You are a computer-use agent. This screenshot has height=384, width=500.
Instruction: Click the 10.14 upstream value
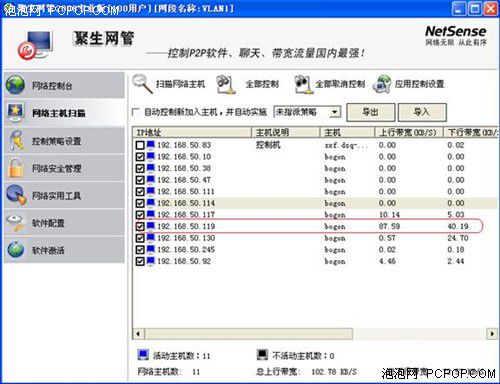pos(389,215)
